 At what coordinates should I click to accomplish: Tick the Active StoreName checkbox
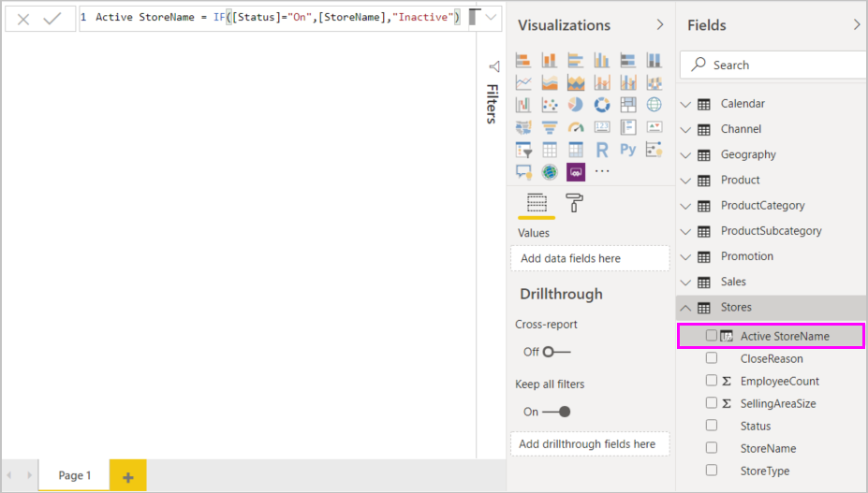[x=712, y=336]
